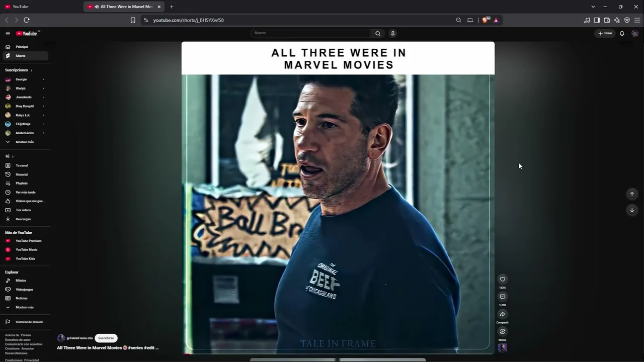Click the Buscar search field
644x362 pixels.
311,33
